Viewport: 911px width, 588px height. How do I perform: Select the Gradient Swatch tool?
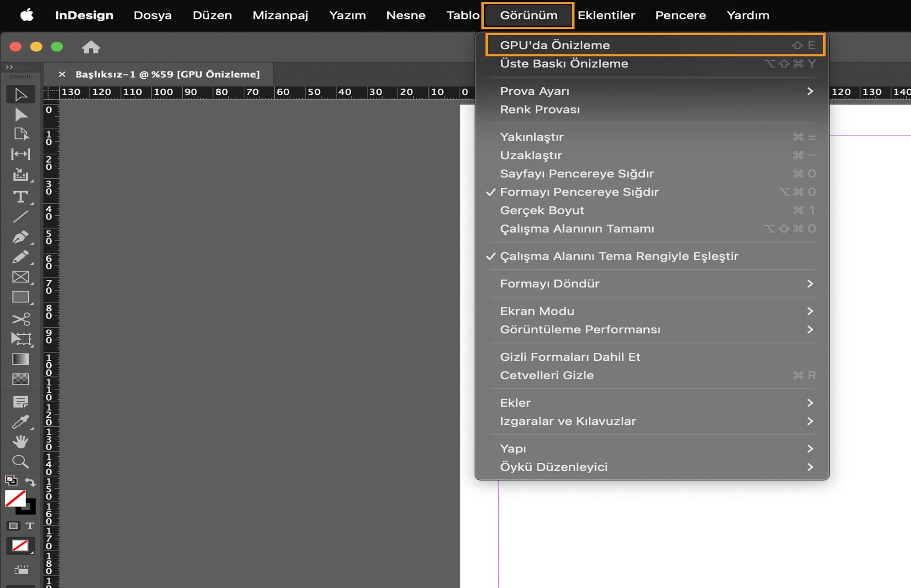20,359
